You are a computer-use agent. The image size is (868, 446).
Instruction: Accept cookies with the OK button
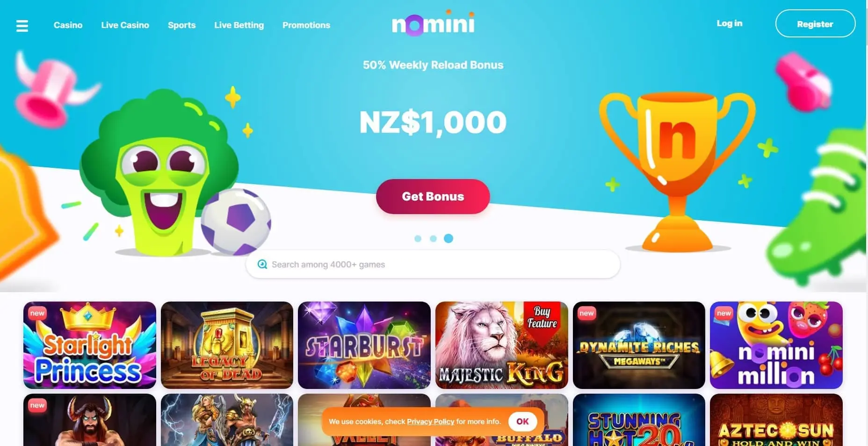[x=522, y=421]
